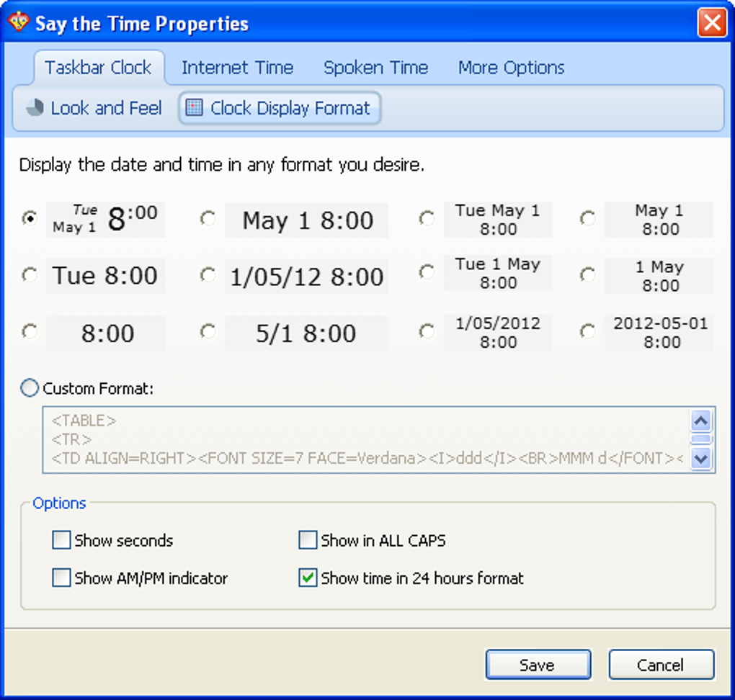The image size is (735, 700).
Task: Click the custom format scroll down arrow
Action: (x=701, y=459)
